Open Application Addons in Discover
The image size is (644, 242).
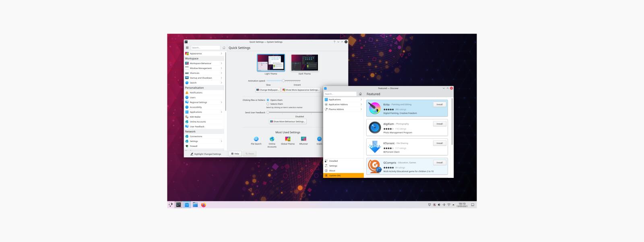tap(343, 104)
